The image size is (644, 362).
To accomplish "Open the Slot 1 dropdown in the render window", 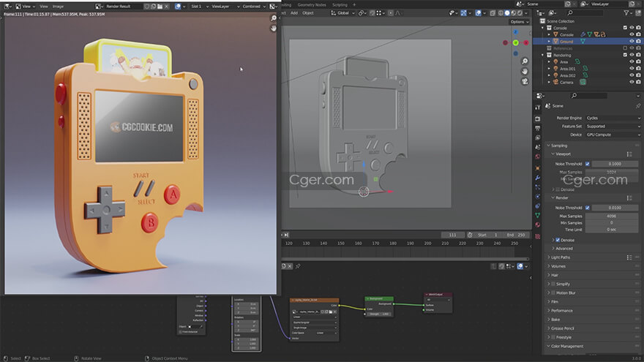I will click(x=199, y=7).
